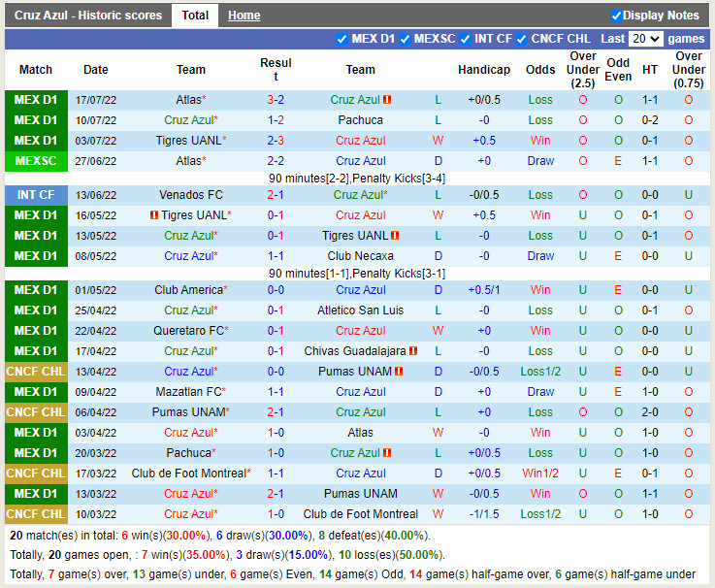Click the red card icon beside Cruz Azul on 17/07/22

(x=387, y=100)
